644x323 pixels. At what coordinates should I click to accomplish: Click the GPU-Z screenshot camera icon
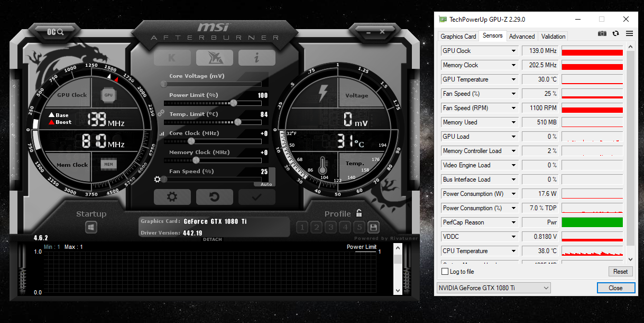(x=602, y=33)
